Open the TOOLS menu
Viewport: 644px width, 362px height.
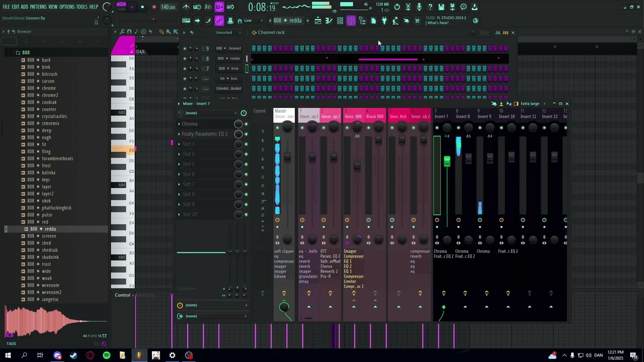(82, 7)
